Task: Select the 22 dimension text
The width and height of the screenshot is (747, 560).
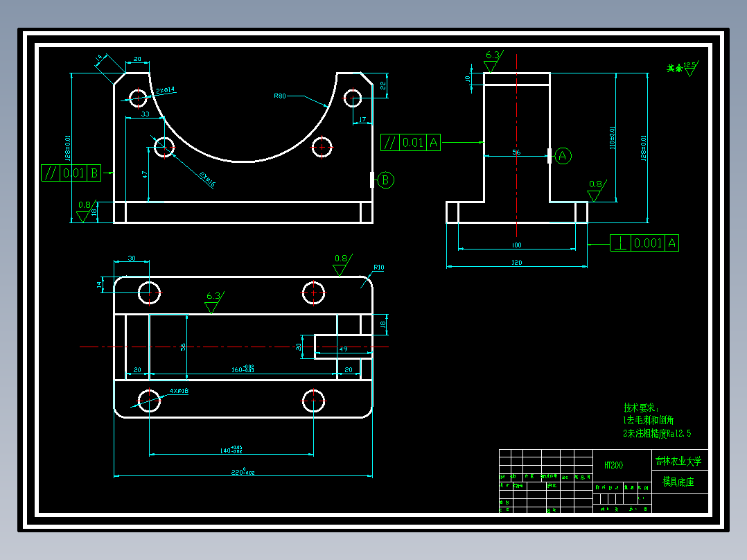Action: (383, 85)
